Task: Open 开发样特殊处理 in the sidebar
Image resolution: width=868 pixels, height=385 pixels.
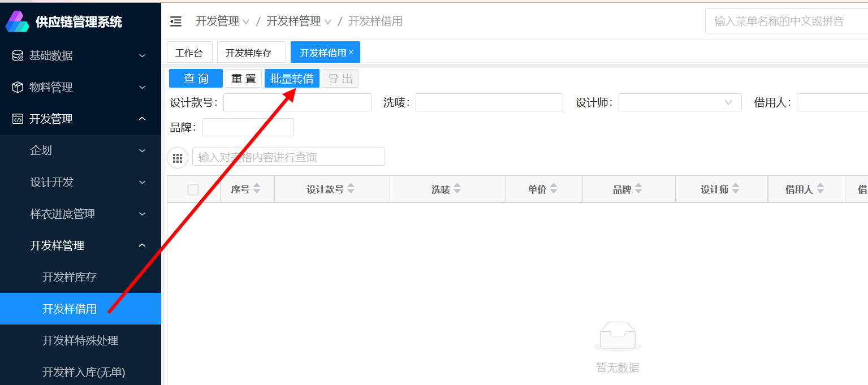Action: (80, 340)
